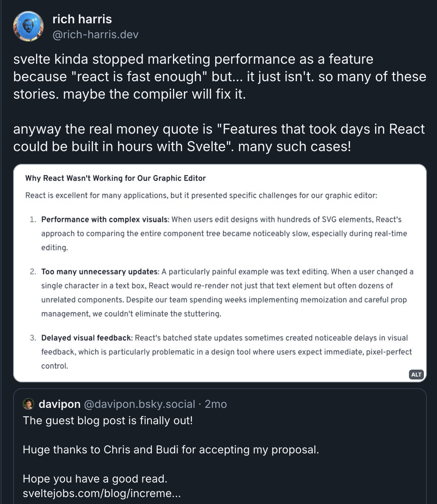Click the 'Performance with complex visuals' list item

click(x=219, y=233)
